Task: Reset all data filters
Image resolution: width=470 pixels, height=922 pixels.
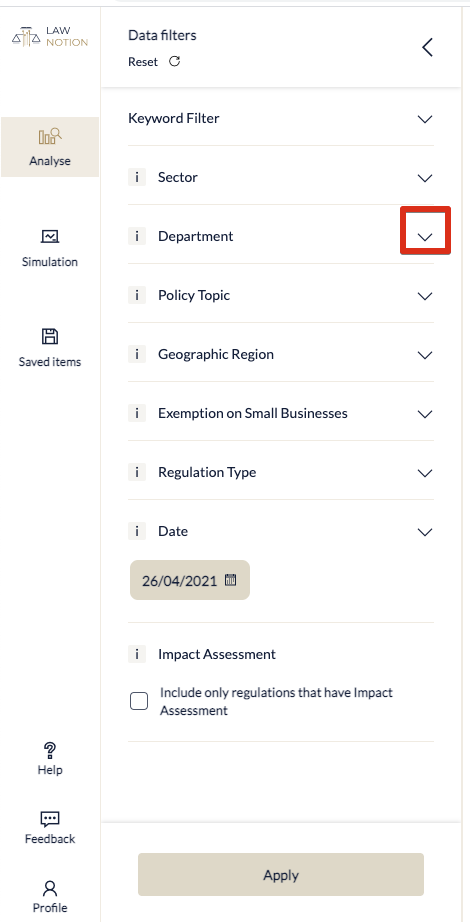Action: [154, 62]
